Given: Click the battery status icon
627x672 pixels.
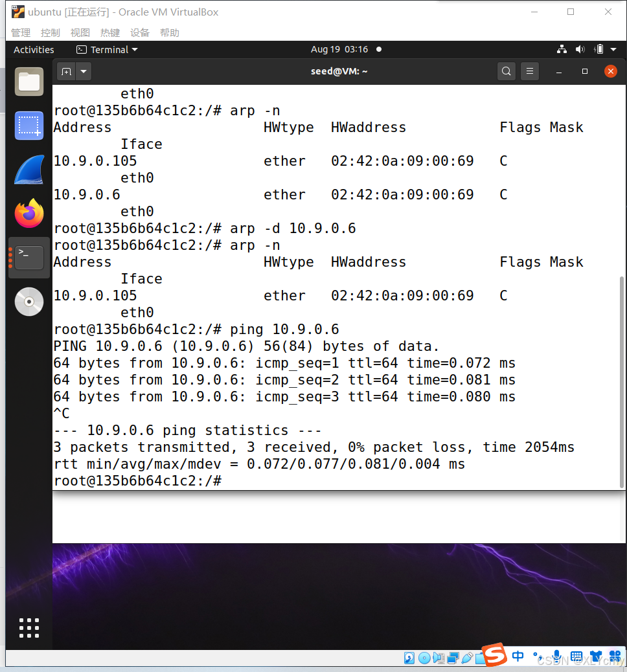Looking at the screenshot, I should pos(599,49).
